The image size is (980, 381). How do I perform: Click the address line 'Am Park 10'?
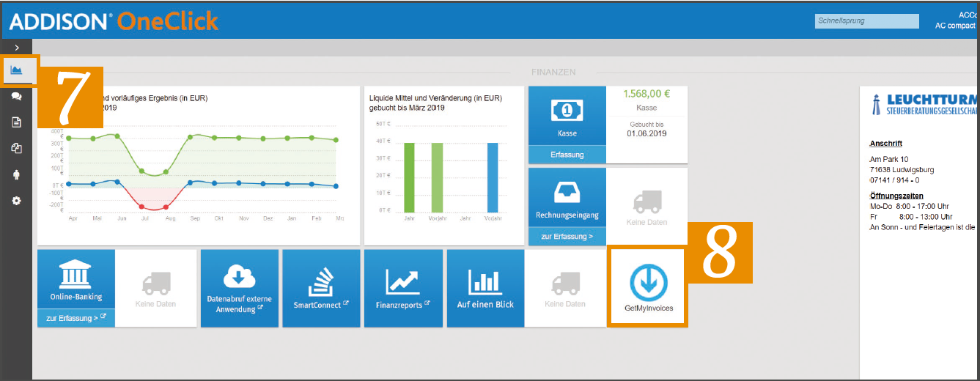pos(888,160)
